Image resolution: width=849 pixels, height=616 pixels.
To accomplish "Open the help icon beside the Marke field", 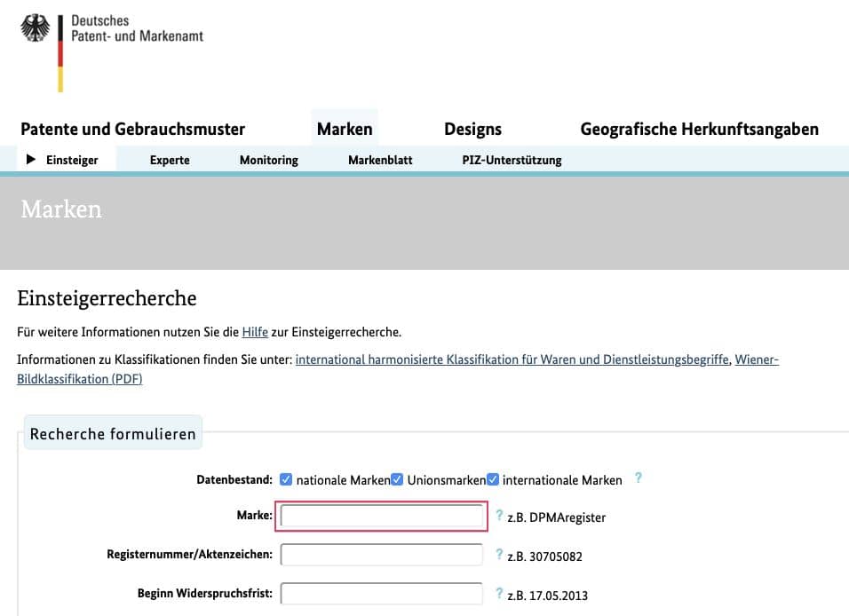I will click(500, 516).
